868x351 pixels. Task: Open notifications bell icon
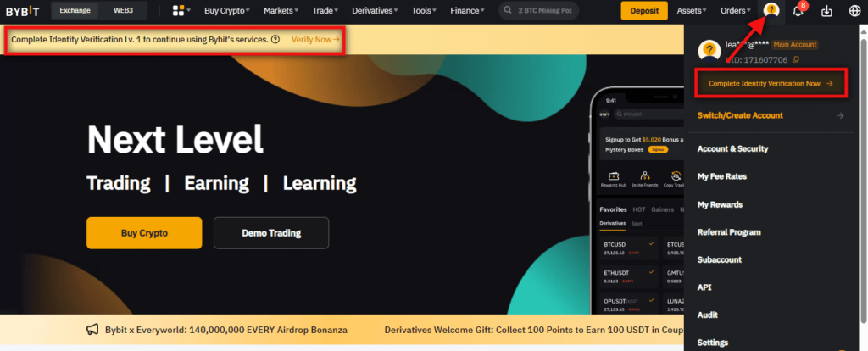point(798,10)
